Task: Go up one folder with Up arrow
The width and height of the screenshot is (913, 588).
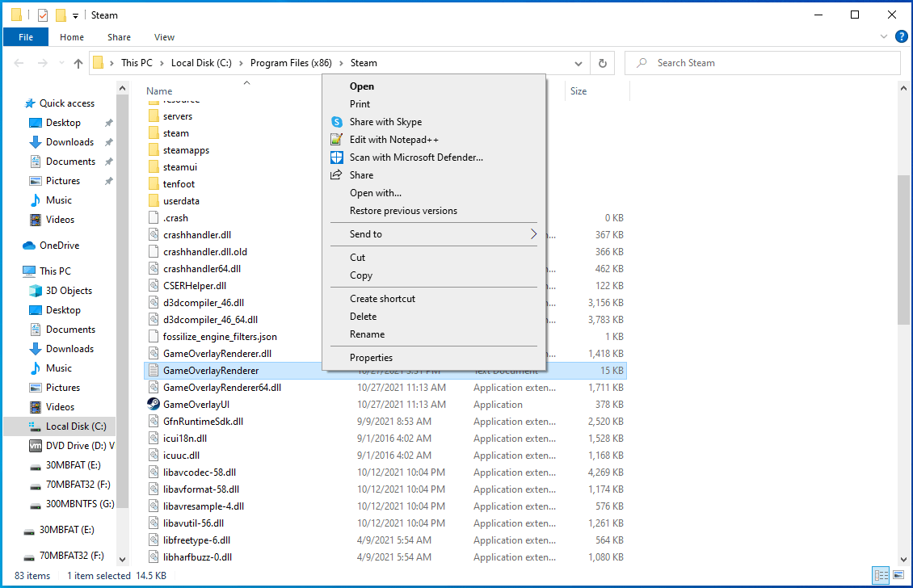Action: 78,63
